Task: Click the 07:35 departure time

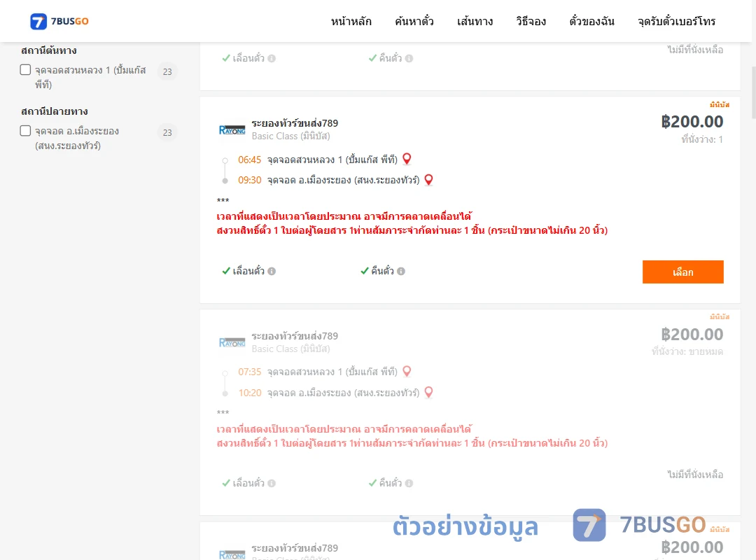Action: 249,372
